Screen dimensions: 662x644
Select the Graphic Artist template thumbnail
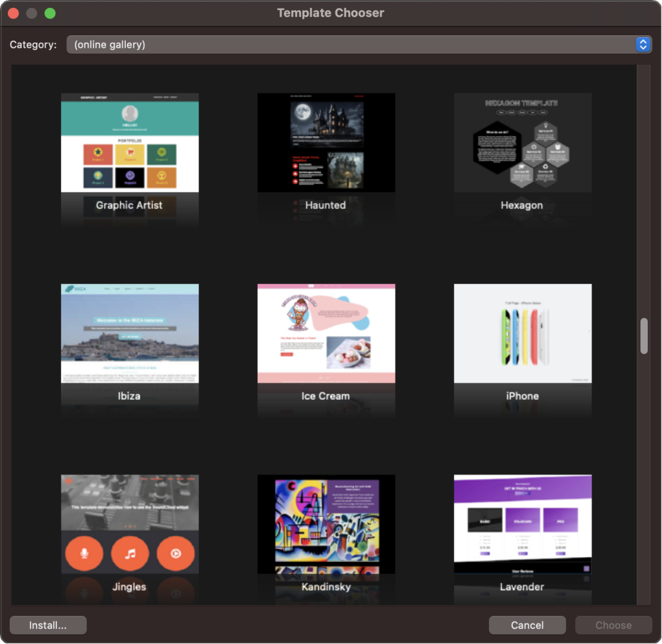pyautogui.click(x=129, y=143)
